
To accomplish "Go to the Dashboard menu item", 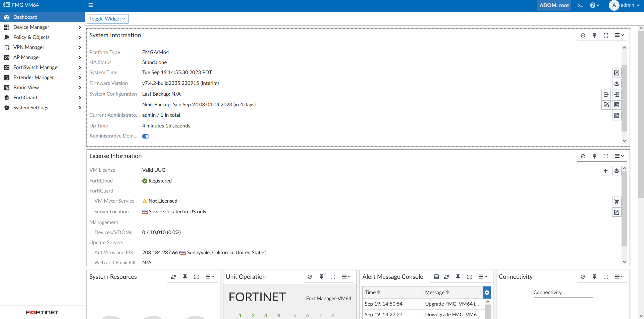I will (x=25, y=17).
